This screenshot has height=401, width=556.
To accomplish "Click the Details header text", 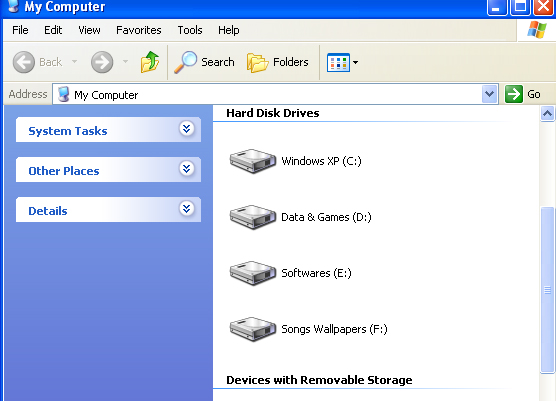I will [x=48, y=211].
